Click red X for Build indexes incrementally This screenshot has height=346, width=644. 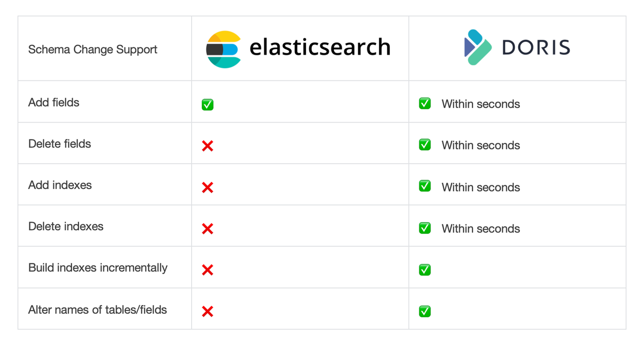[x=207, y=270]
